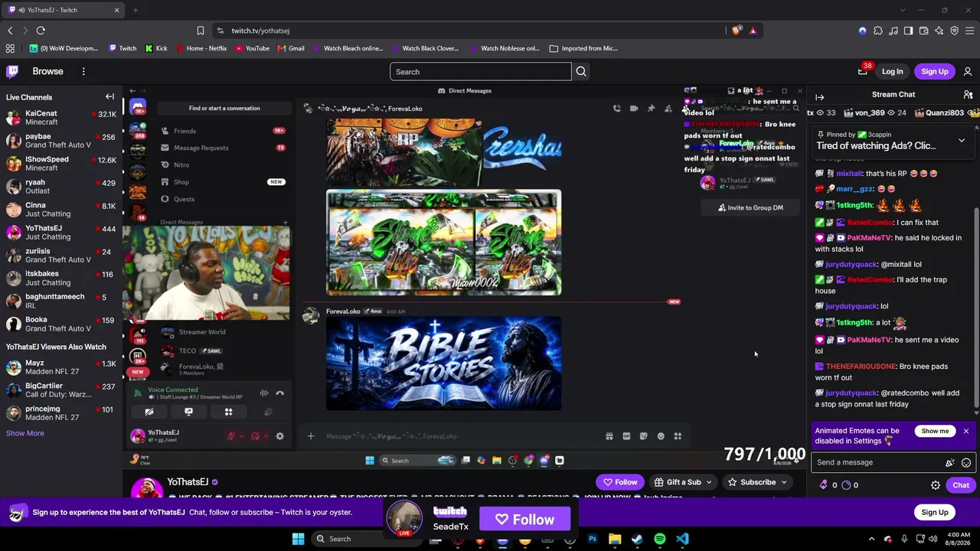This screenshot has width=980, height=551.
Task: Expand Show More live channels
Action: [x=25, y=433]
